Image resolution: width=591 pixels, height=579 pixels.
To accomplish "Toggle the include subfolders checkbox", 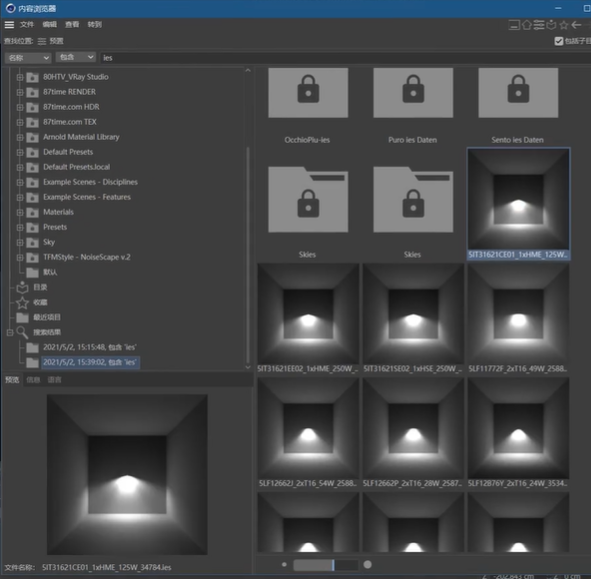I will 559,41.
